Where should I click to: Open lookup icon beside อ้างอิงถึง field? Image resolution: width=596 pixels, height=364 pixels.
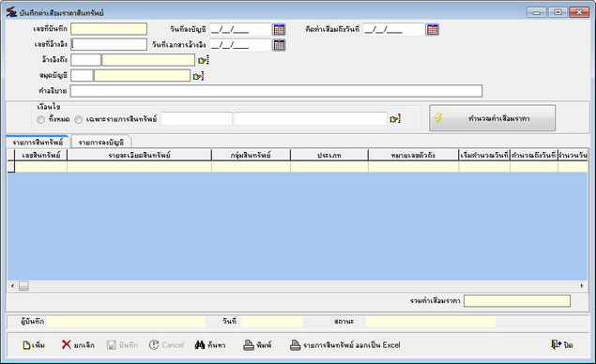pos(204,60)
